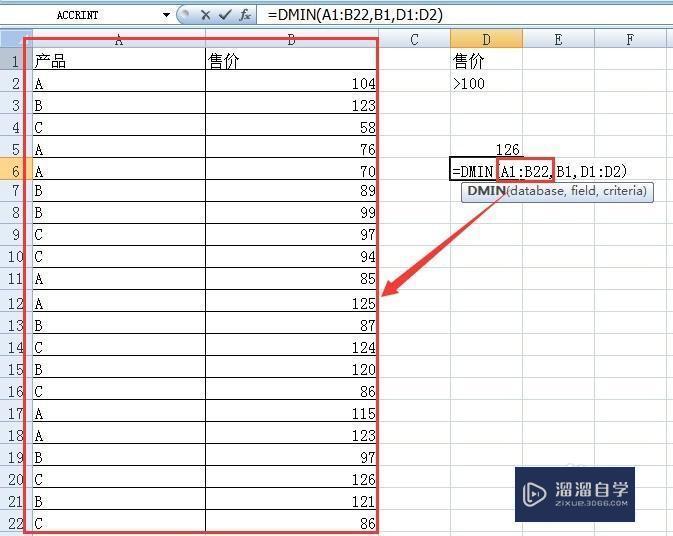Click cell B6 with value 70

291,169
